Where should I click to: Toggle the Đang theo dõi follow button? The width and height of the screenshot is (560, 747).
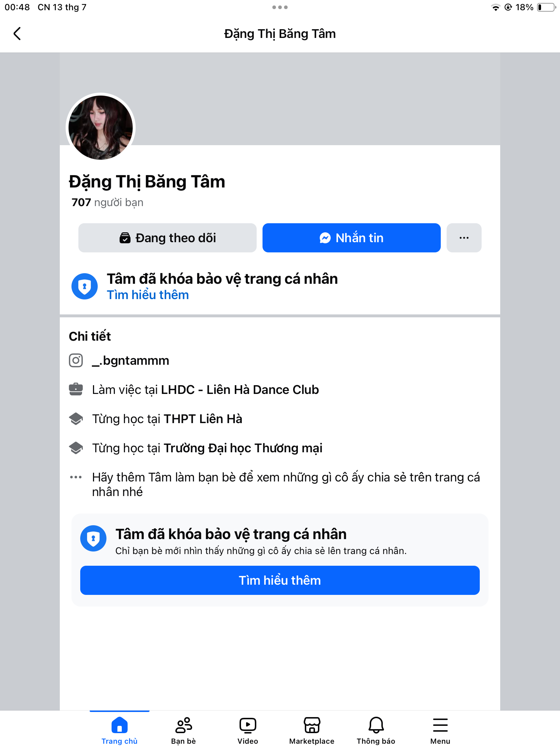[167, 238]
